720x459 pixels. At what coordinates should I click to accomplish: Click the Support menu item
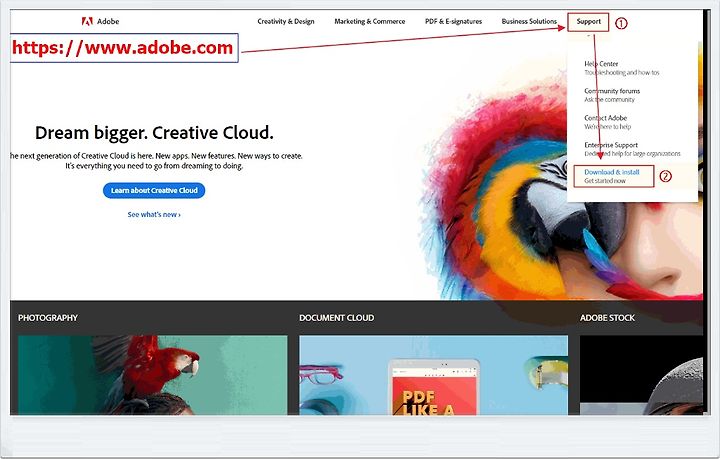[588, 21]
